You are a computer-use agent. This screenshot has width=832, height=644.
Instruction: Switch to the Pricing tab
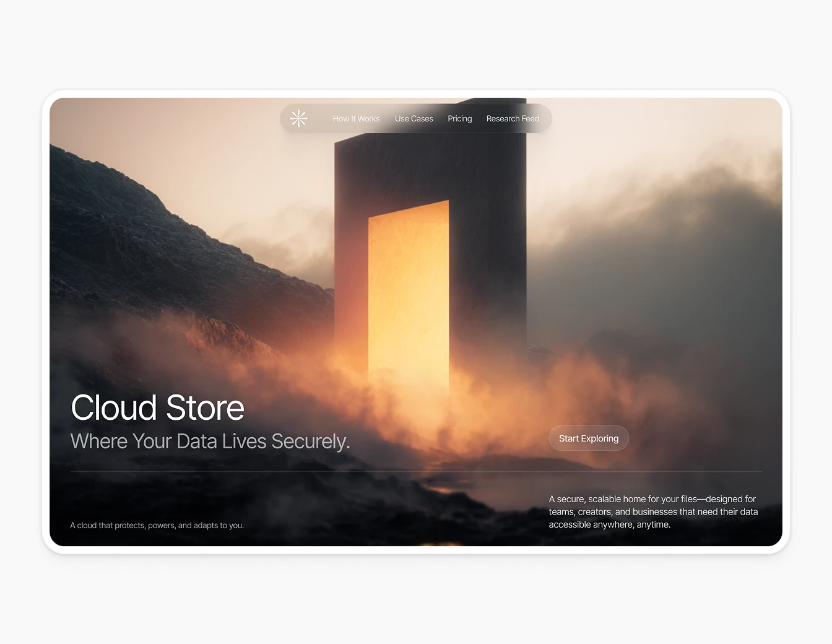coord(459,118)
